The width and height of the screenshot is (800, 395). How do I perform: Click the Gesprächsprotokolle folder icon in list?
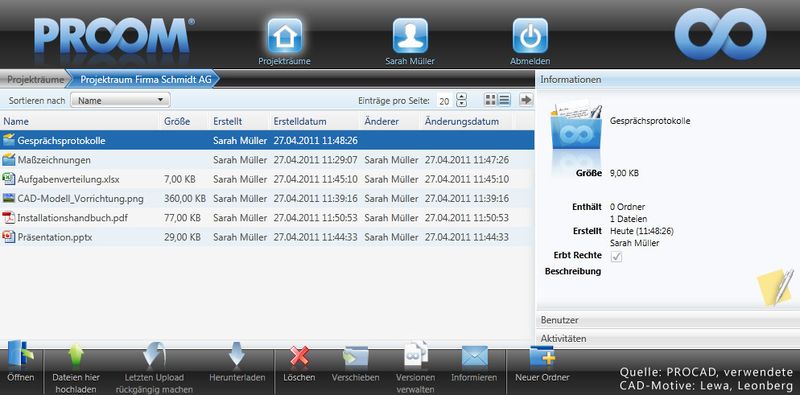(x=9, y=140)
